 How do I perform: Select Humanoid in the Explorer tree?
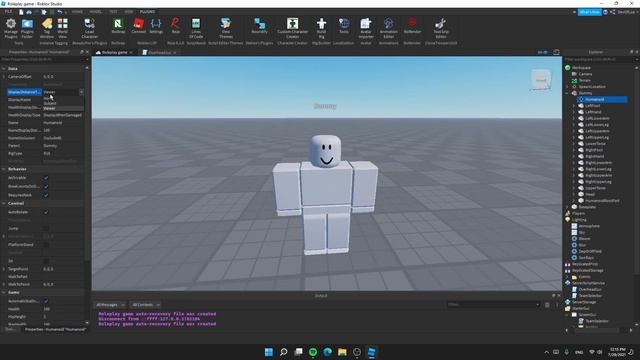pyautogui.click(x=595, y=99)
